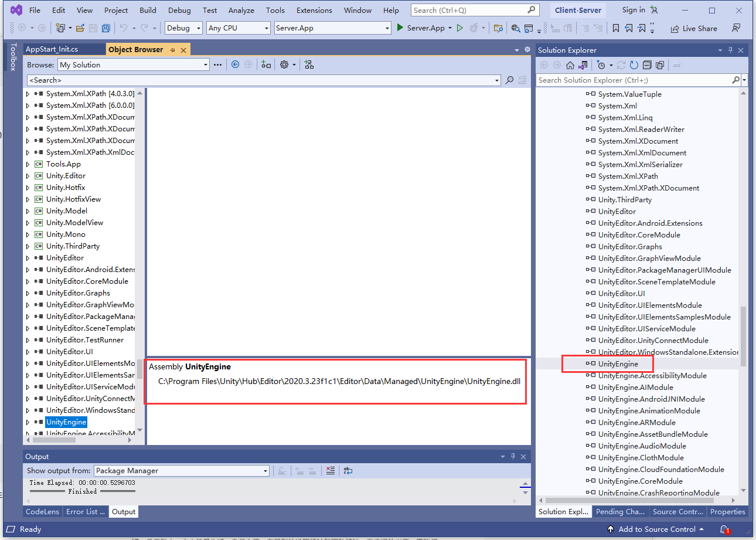Click Show All Files in Solution Explorer
The image size is (756, 540).
point(660,65)
